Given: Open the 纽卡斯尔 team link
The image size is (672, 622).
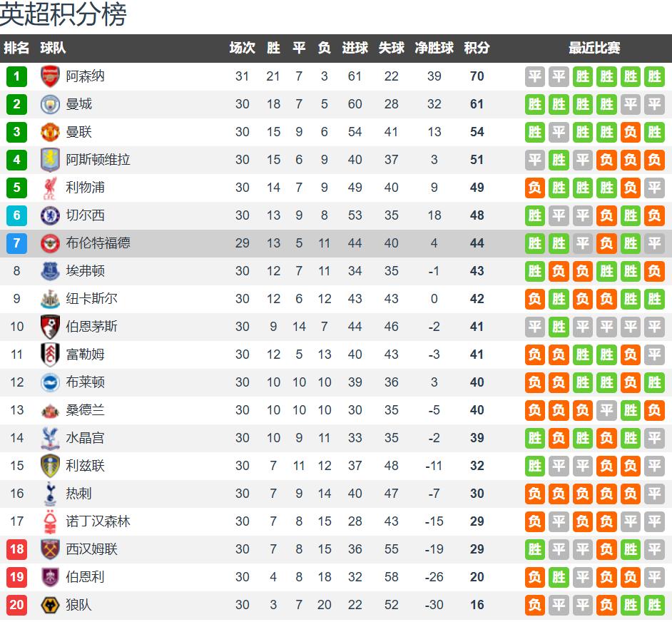Looking at the screenshot, I should pyautogui.click(x=91, y=299).
